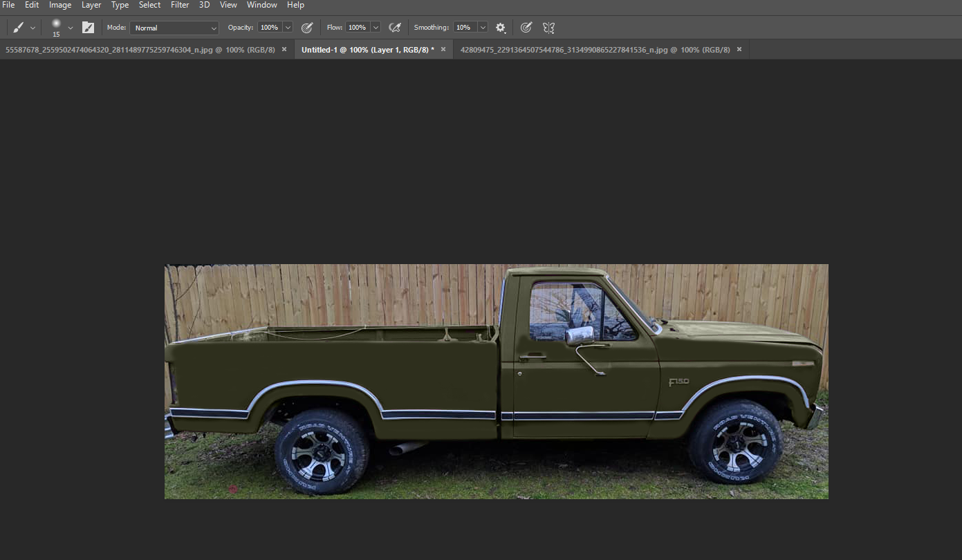Open the brush preset picker thumbnail
Viewport: 962px width, 560px height.
56,26
